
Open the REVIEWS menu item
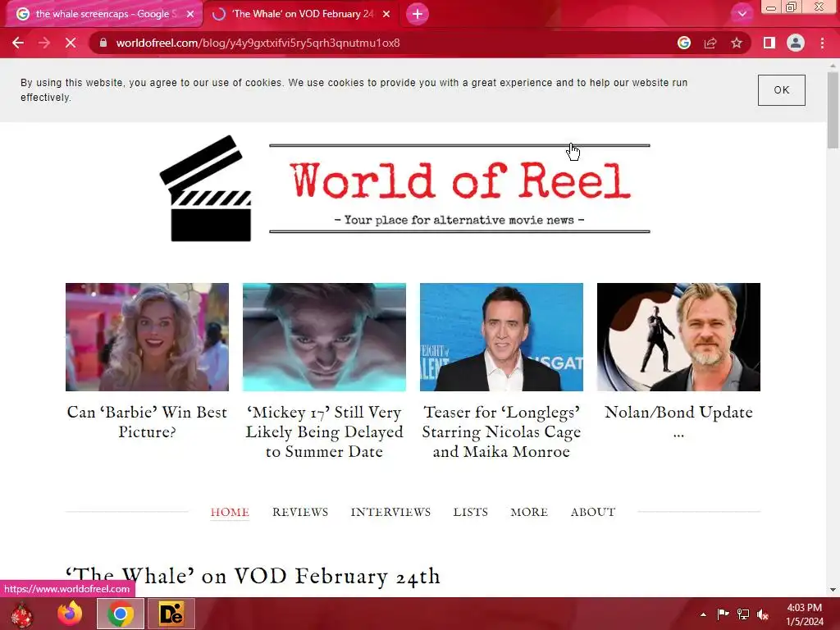(300, 512)
